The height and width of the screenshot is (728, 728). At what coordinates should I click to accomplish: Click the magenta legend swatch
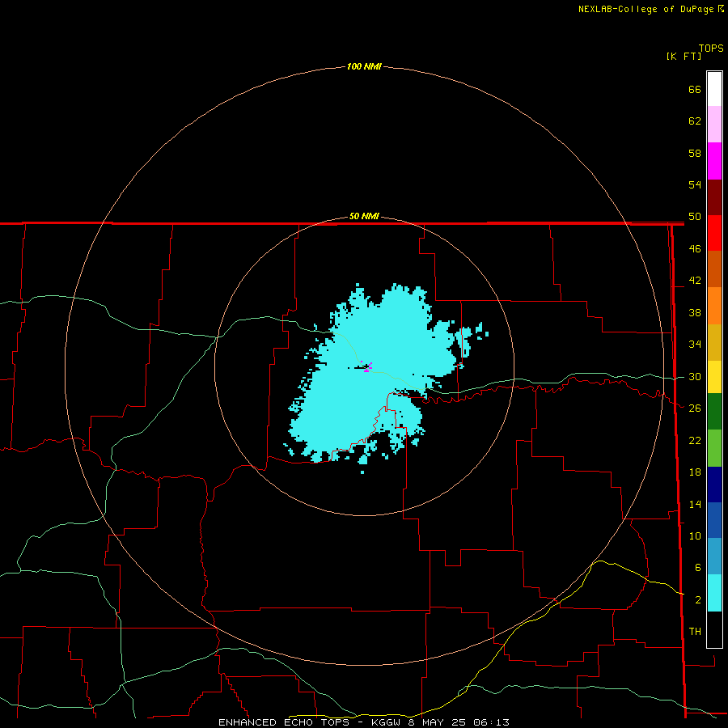pos(714,161)
